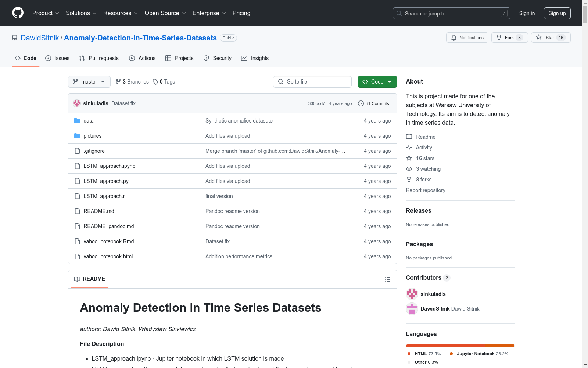Click the HTML 73.5% language legend
This screenshot has width=588, height=368.
point(424,354)
